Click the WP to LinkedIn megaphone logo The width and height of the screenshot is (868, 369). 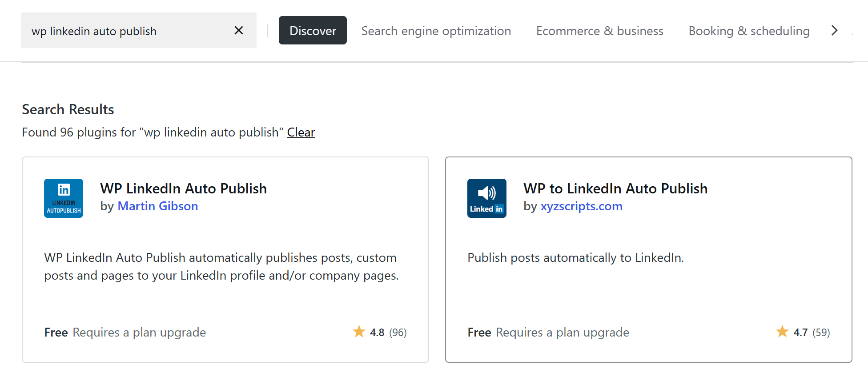tap(486, 198)
